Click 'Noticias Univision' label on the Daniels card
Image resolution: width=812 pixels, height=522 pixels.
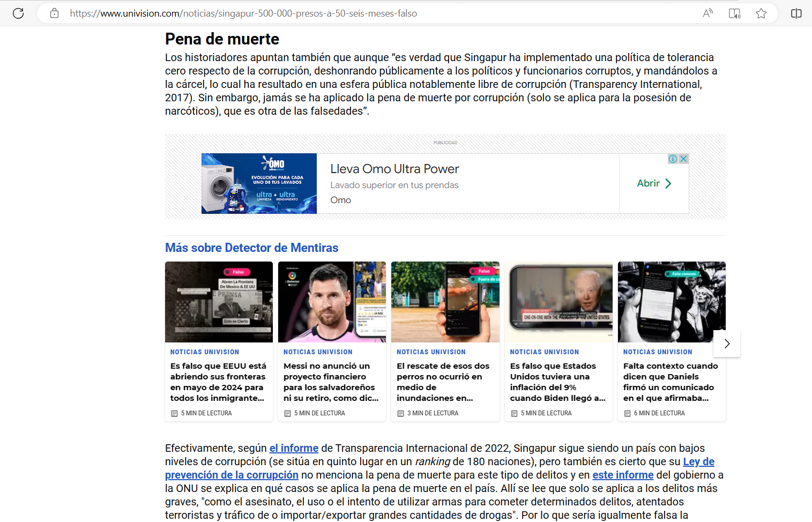658,352
